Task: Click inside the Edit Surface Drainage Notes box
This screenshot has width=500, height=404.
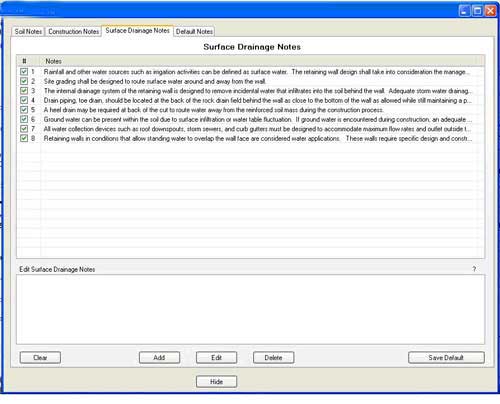Action: click(250, 310)
